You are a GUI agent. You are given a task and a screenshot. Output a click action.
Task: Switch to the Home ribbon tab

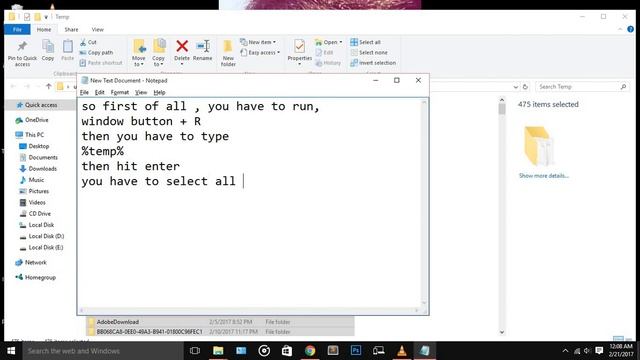tap(44, 29)
